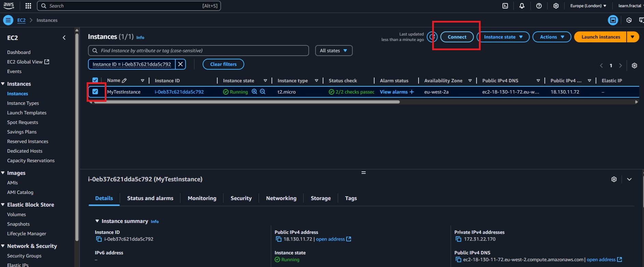Open the notifications bell

pos(522,6)
